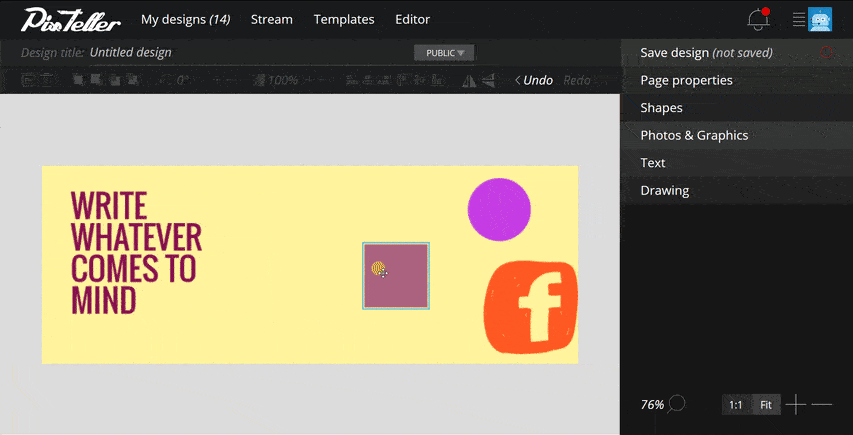Click the robot user avatar

(x=820, y=19)
